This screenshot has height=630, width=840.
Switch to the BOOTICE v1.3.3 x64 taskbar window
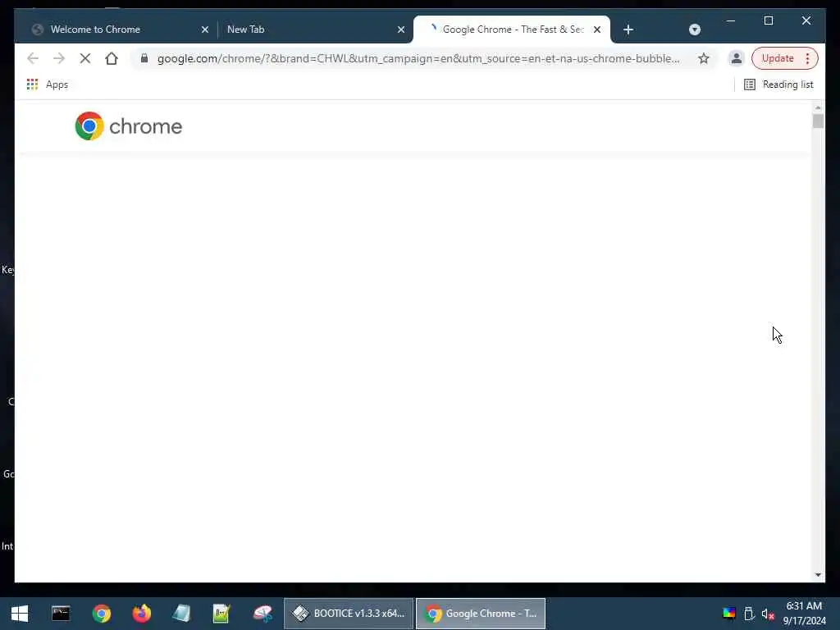tap(349, 614)
